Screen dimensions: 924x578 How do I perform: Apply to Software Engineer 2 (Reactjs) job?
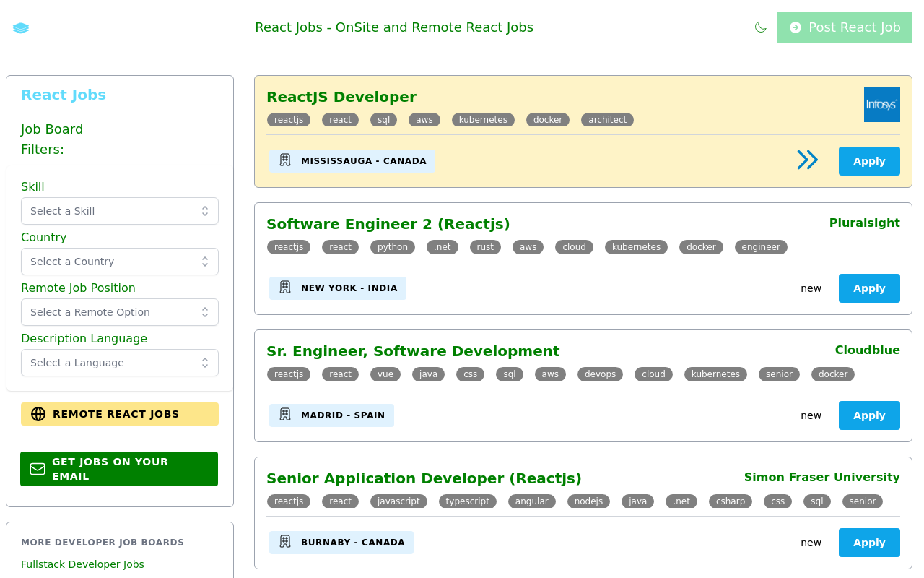click(869, 288)
